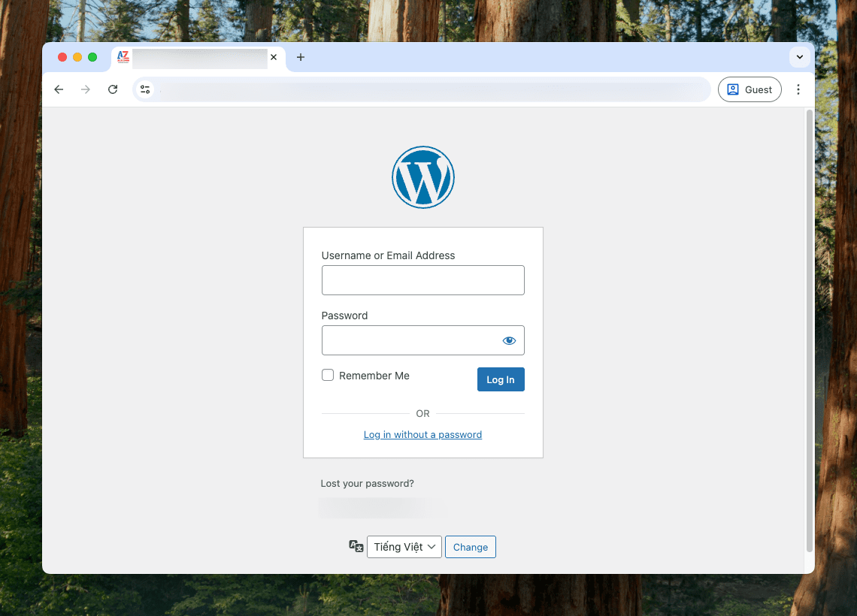Click the chevron on the language selector
The width and height of the screenshot is (857, 616).
pos(430,546)
